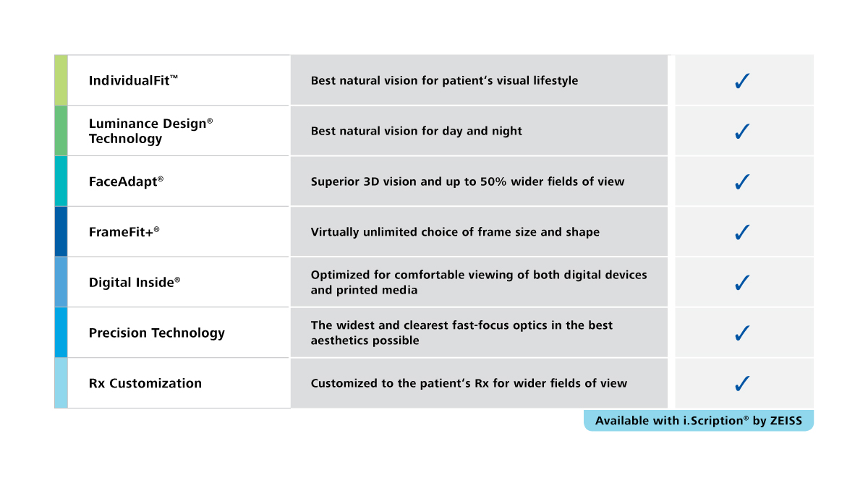Select the IndividualFit feature name
The width and height of the screenshot is (868, 488).
coord(133,80)
